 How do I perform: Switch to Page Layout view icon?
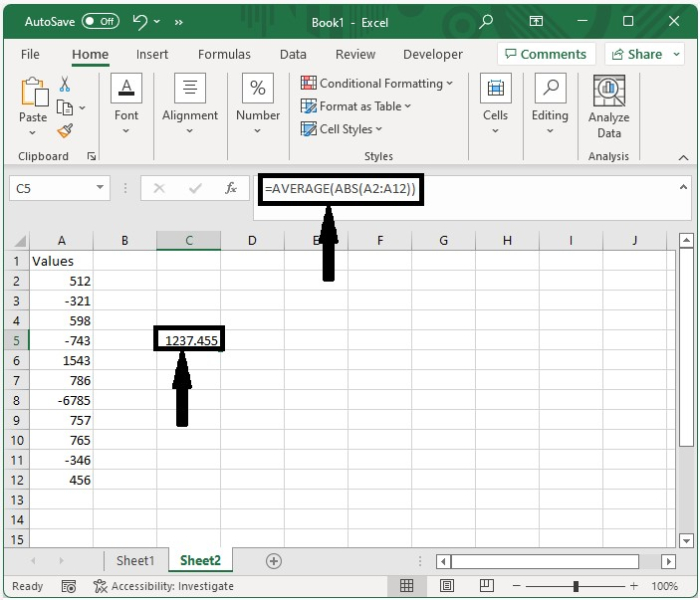point(447,585)
